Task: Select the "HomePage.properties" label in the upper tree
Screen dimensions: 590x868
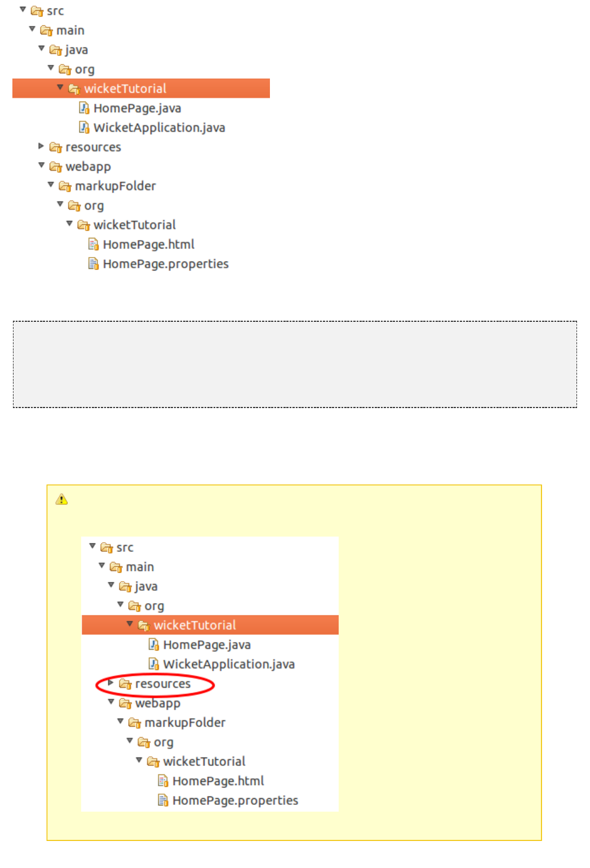Action: click(166, 264)
